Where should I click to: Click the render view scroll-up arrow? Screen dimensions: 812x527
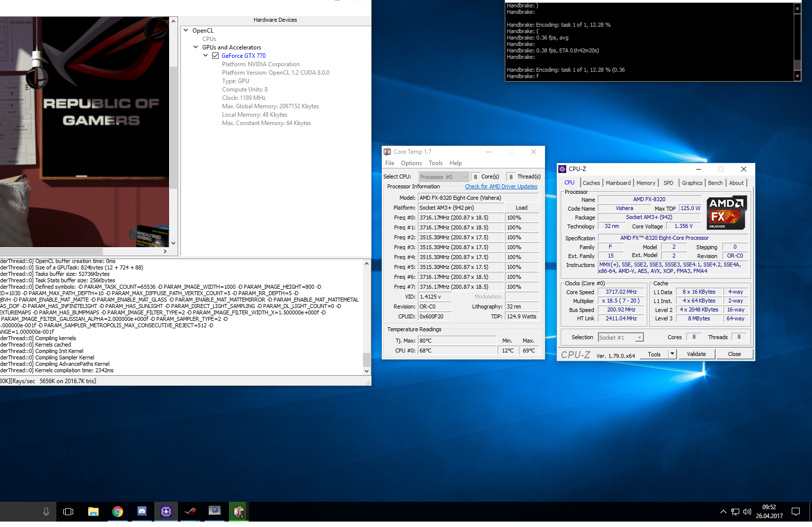[173, 21]
